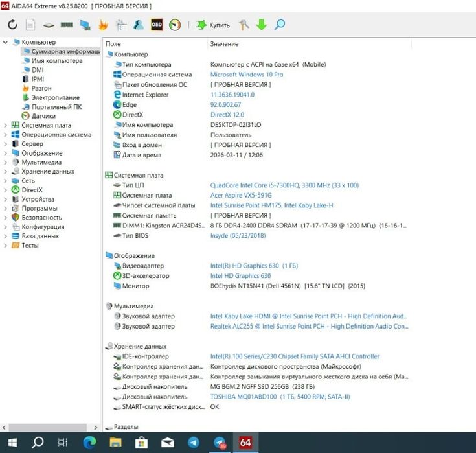Open Microsoft Store from the taskbar
The image size is (476, 453).
(x=141, y=443)
